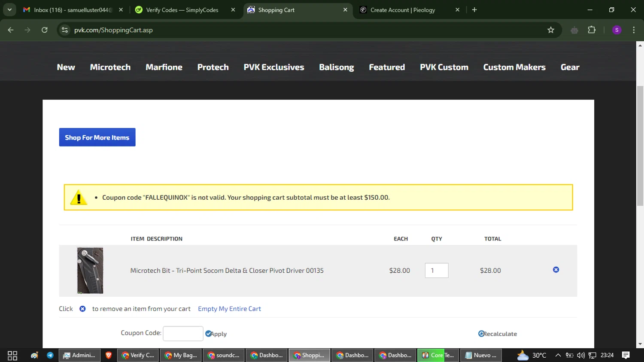
Task: Click Recalculate to update cart
Action: coord(498,334)
